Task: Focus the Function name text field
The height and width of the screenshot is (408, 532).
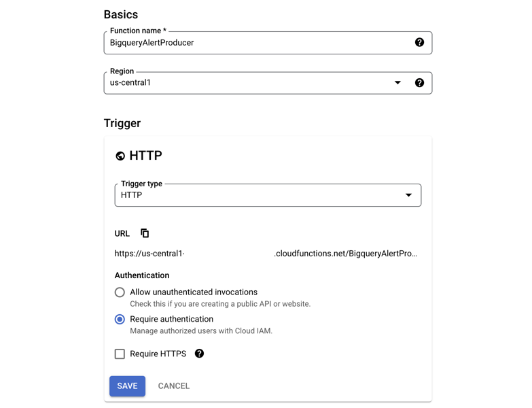Action: click(x=258, y=43)
